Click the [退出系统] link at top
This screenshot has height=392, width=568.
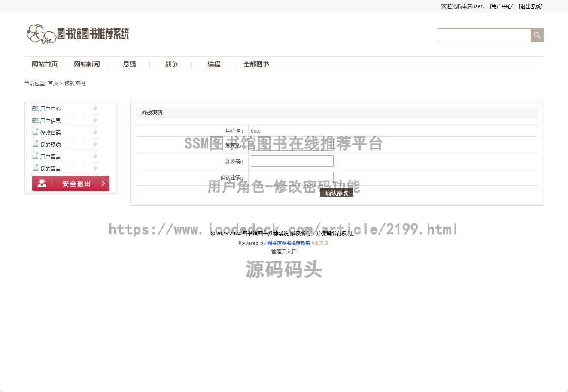click(531, 6)
